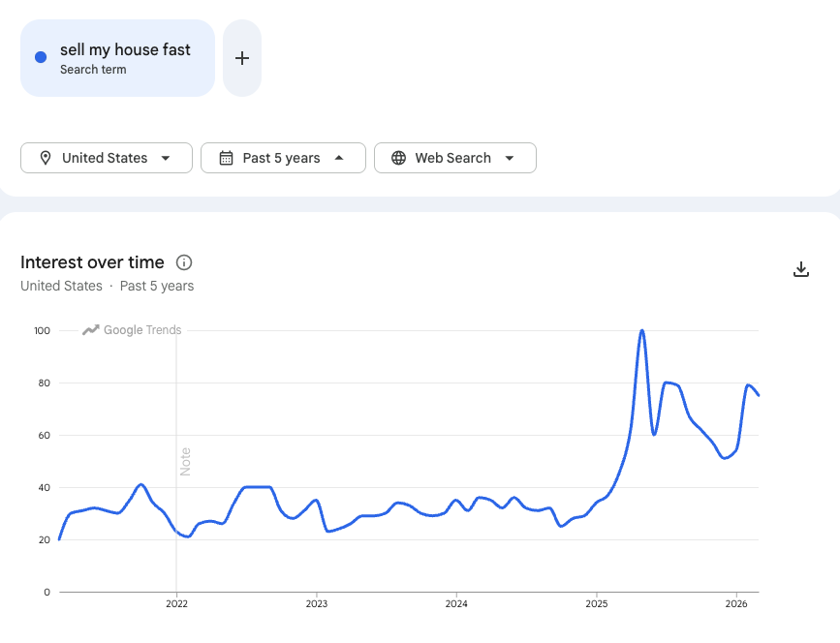Click the 100 value on the y-axis
The height and width of the screenshot is (643, 840).
coord(43,331)
